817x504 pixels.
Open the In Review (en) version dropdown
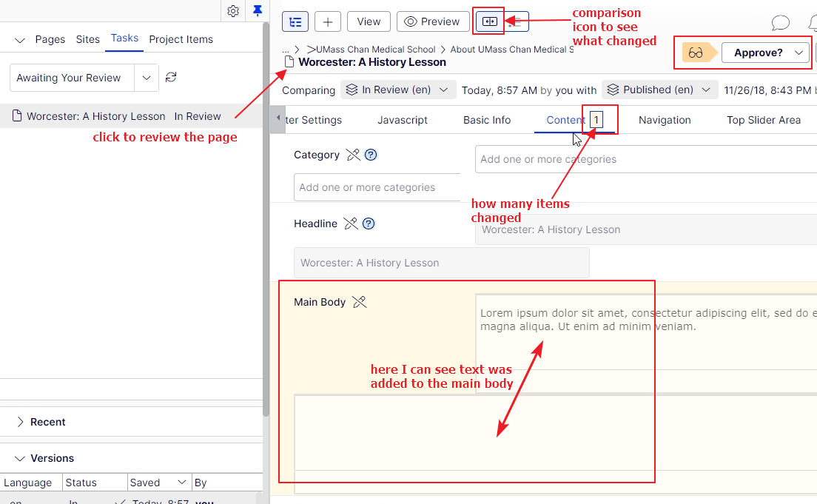398,90
